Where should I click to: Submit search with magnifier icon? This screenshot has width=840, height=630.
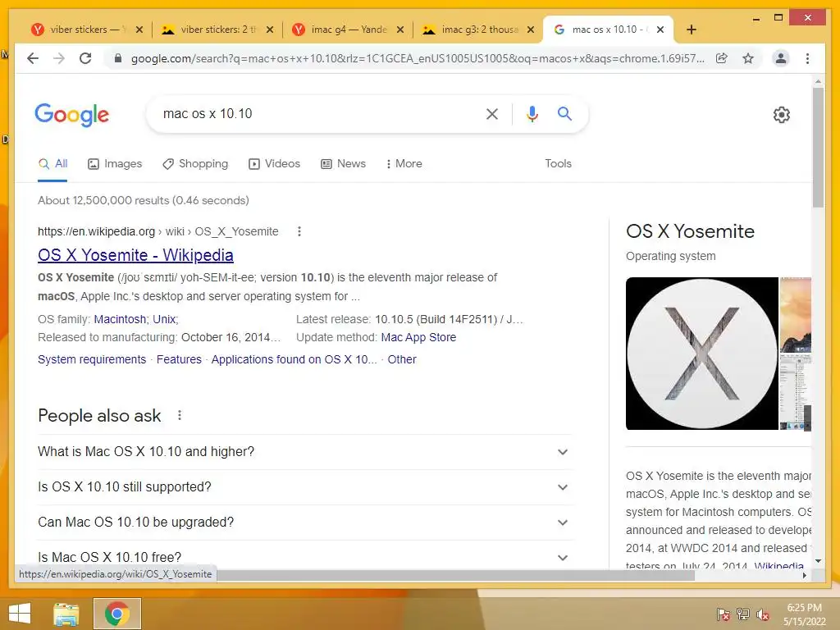(x=564, y=113)
